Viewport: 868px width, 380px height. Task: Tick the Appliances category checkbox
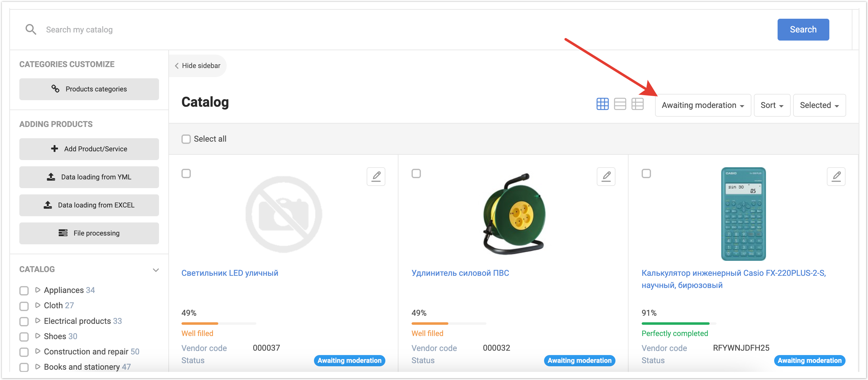coord(24,290)
